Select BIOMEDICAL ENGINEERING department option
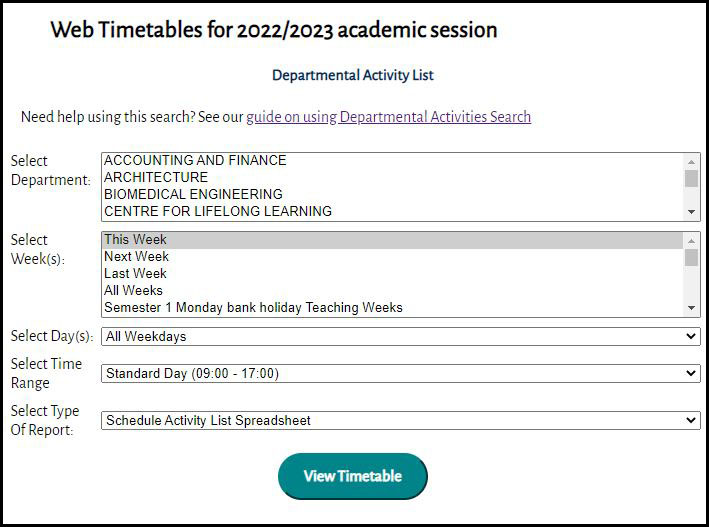709x527 pixels. (193, 194)
